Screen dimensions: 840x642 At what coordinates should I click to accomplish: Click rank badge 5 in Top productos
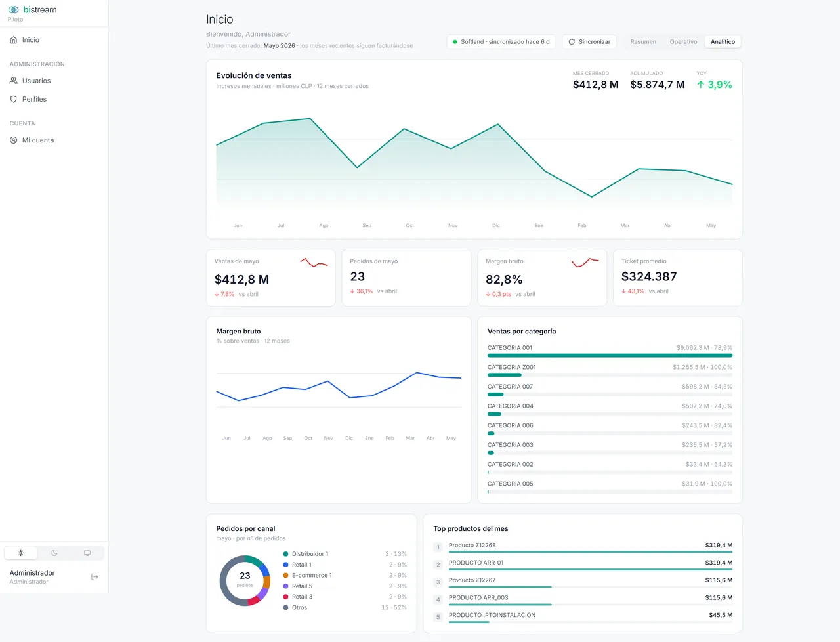(x=438, y=617)
